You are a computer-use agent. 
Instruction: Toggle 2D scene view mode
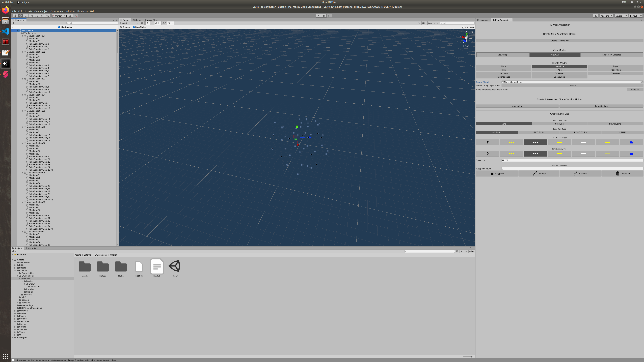(142, 23)
